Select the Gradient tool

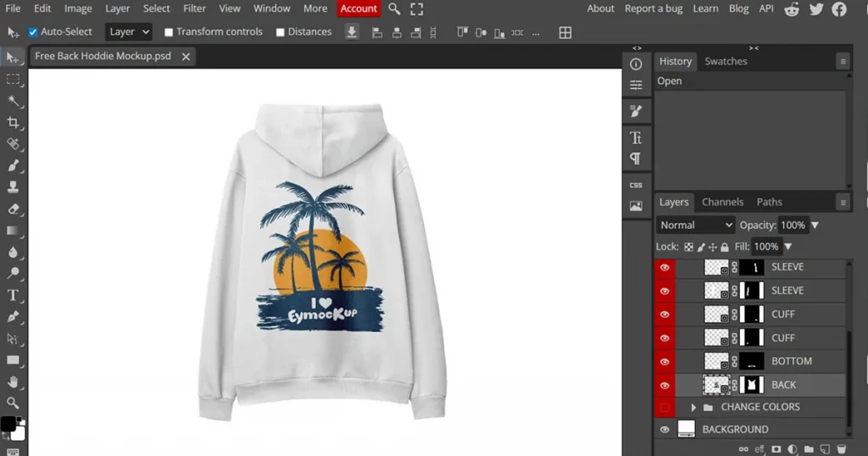click(13, 231)
